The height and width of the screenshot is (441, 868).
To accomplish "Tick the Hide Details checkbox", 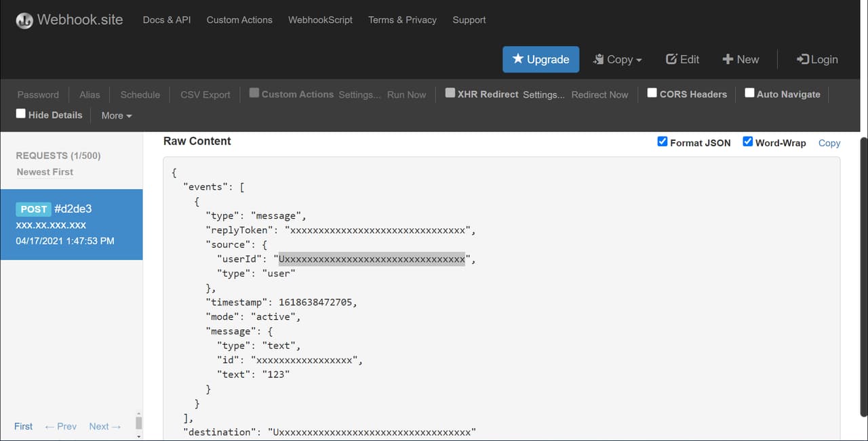I will pos(21,114).
